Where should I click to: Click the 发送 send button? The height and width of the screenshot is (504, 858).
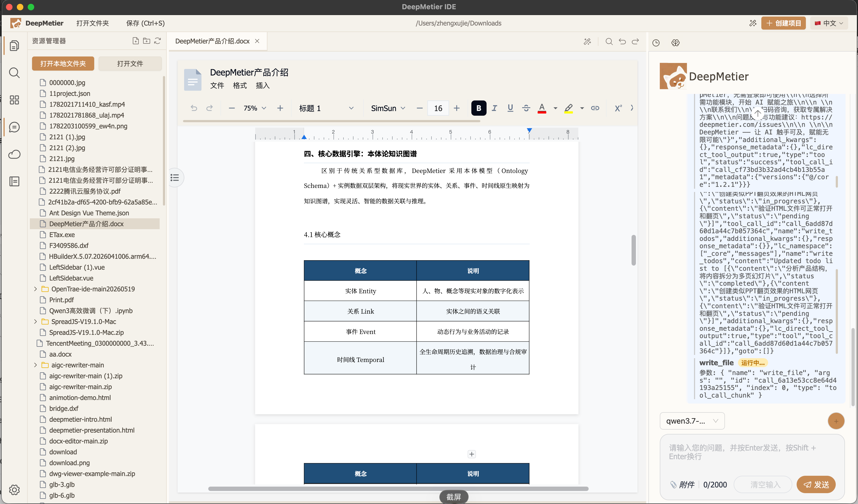[x=816, y=485]
